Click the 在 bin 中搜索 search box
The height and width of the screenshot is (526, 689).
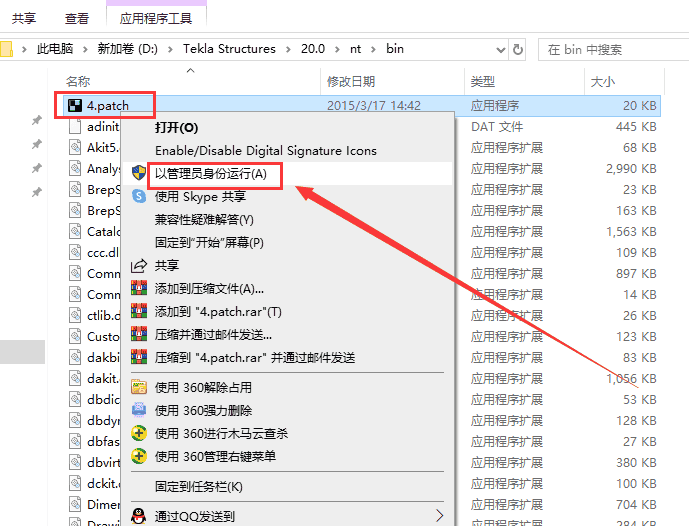(613, 49)
